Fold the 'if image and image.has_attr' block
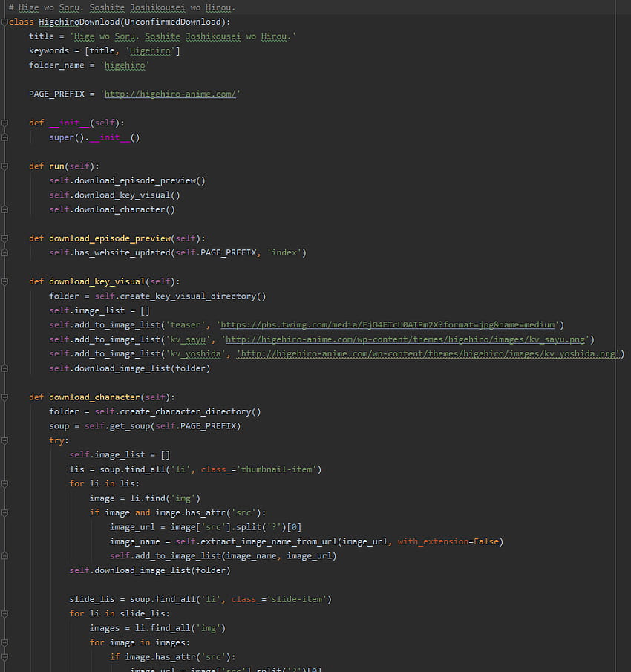This screenshot has width=631, height=672. click(x=4, y=512)
